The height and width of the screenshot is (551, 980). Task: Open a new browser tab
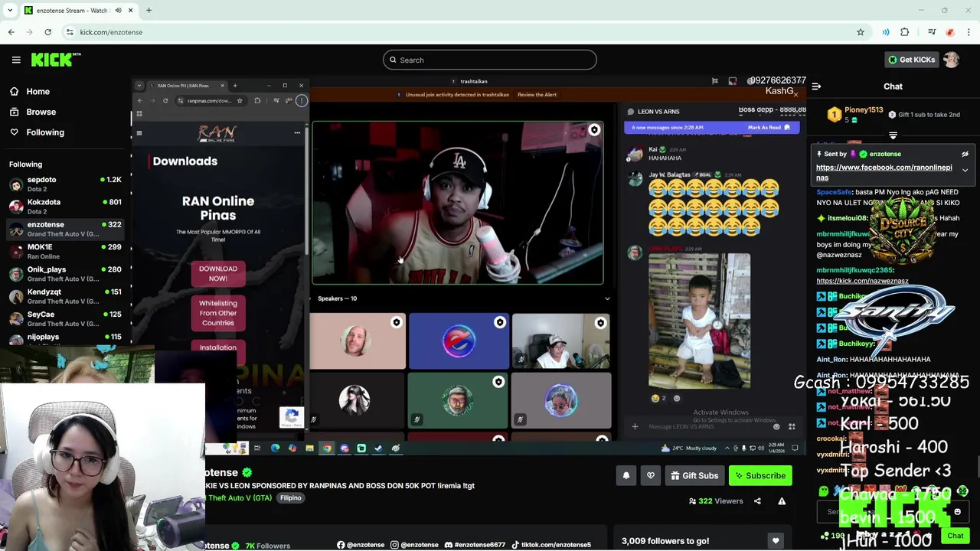pyautogui.click(x=149, y=11)
